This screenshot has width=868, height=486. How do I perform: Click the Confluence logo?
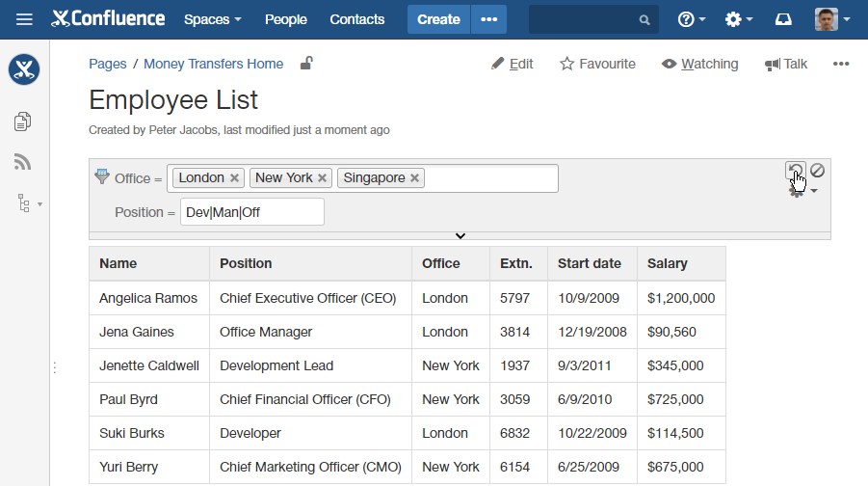coord(108,19)
